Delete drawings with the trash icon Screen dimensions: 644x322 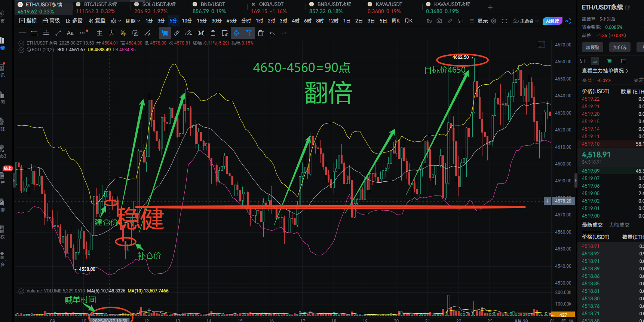pos(261,33)
